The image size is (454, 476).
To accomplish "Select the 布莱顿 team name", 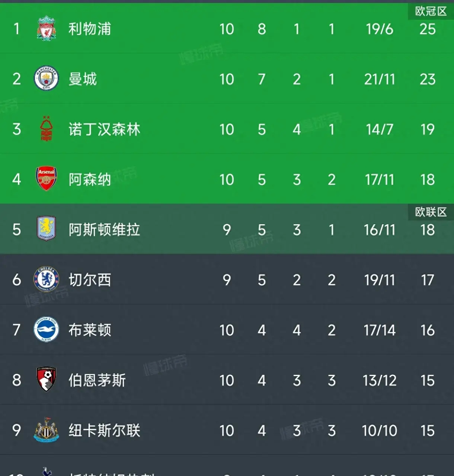I will (90, 330).
